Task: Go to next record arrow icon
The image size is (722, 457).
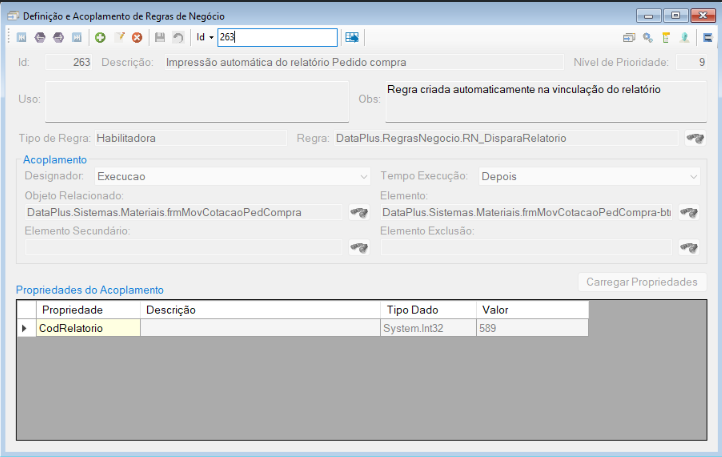Action: 58,37
